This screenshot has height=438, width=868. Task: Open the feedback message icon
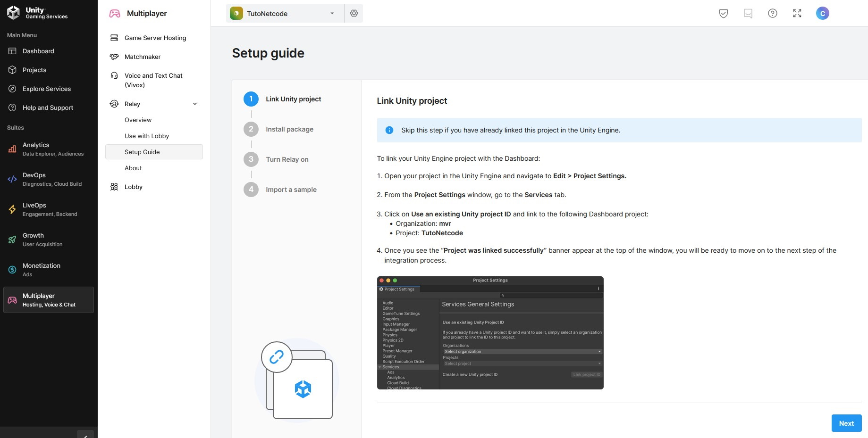tap(748, 13)
